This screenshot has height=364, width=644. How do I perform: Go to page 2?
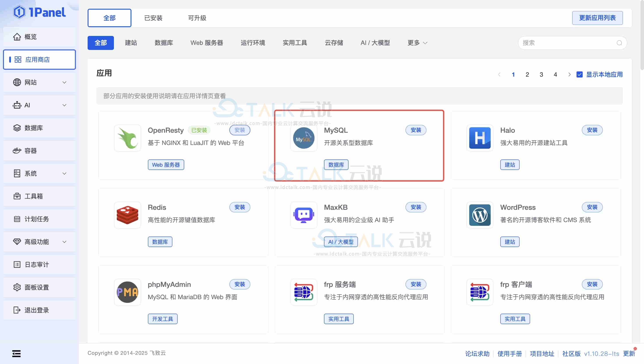click(527, 74)
